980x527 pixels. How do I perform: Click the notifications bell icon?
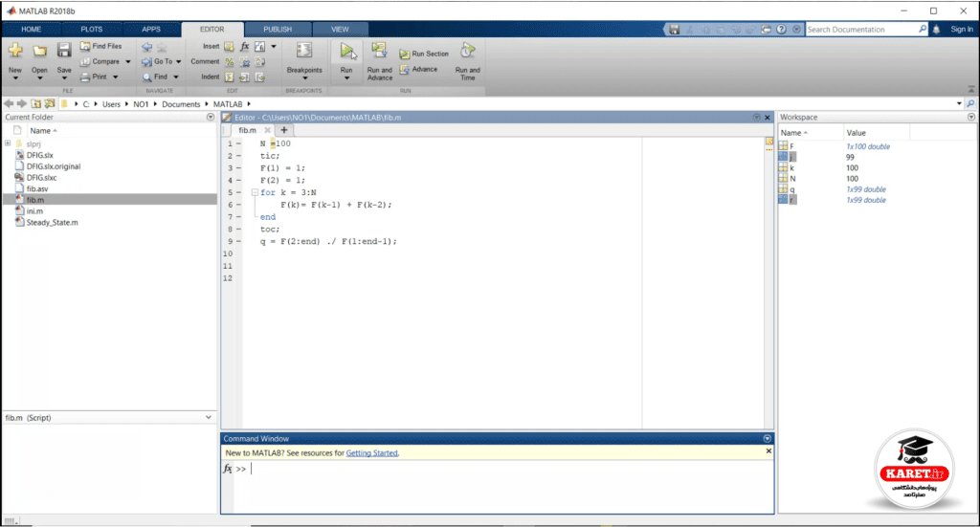936,30
